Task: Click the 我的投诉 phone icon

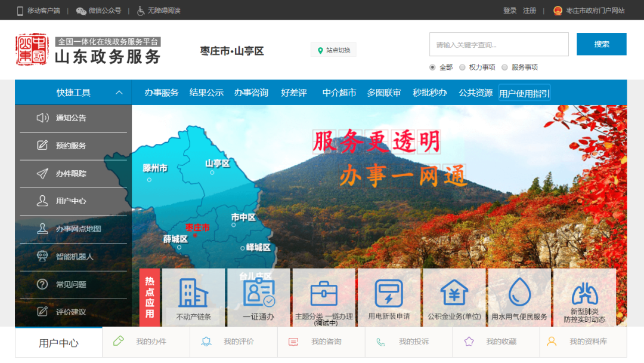Action: [380, 342]
